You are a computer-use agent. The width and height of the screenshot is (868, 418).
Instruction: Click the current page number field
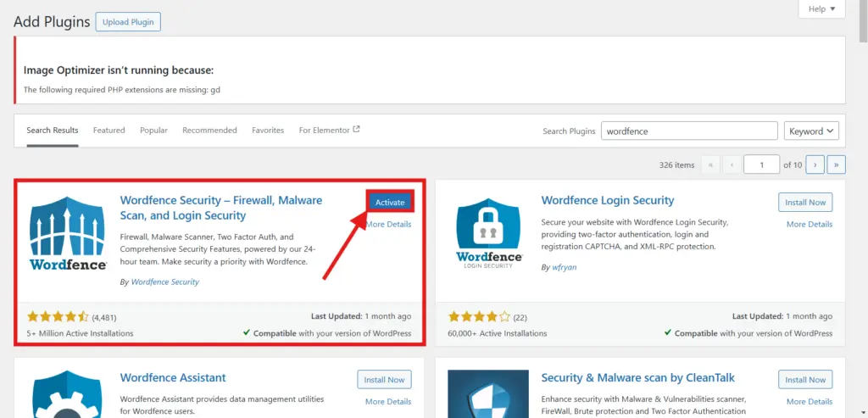click(762, 165)
